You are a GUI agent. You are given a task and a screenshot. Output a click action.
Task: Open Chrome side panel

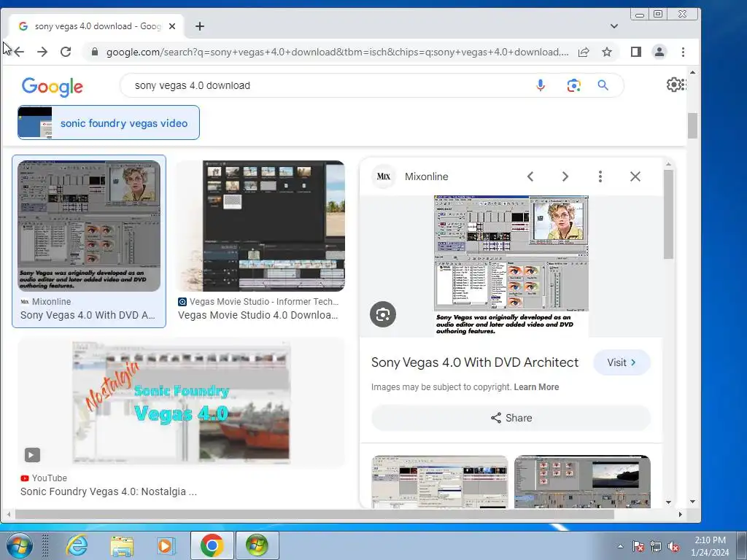click(x=636, y=52)
